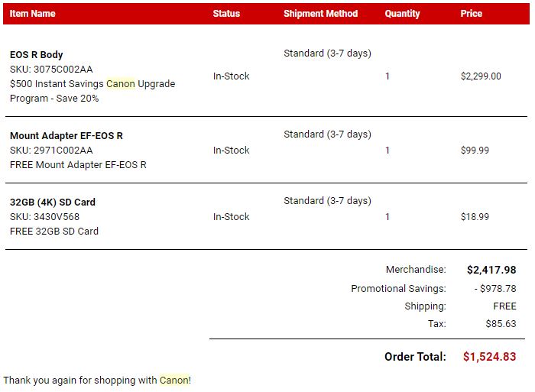535x392 pixels.
Task: Click the Status column header
Action: (x=226, y=14)
